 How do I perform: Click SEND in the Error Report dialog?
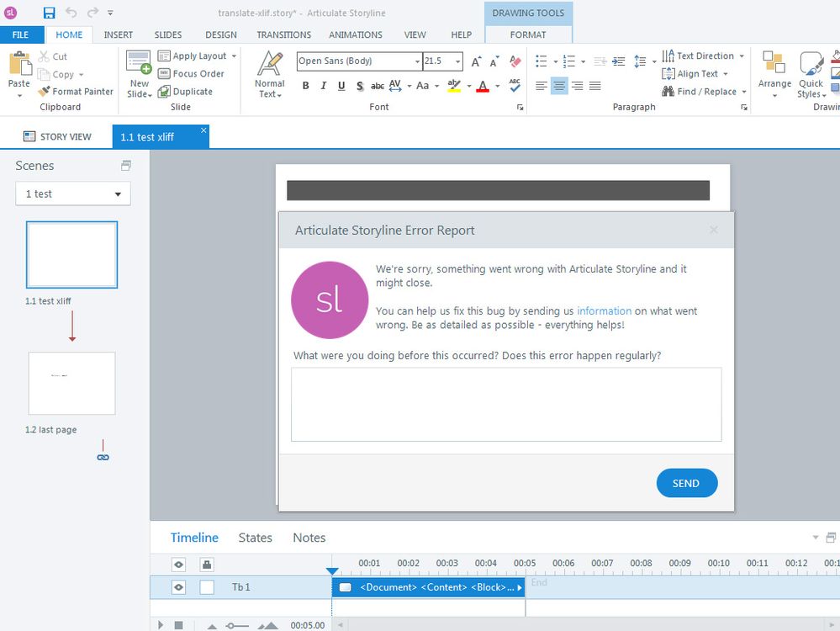point(686,483)
